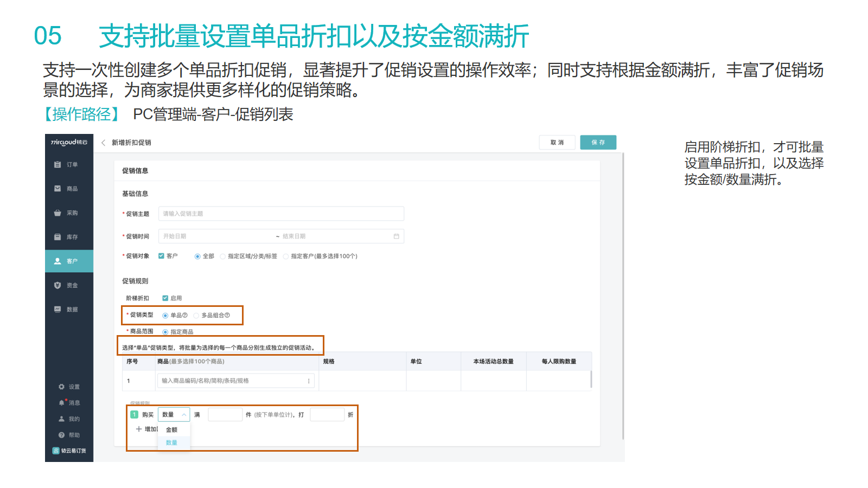Select 指定客户(最多选择100个) radio option
Screen dimensions: 868x488
tap(285, 256)
